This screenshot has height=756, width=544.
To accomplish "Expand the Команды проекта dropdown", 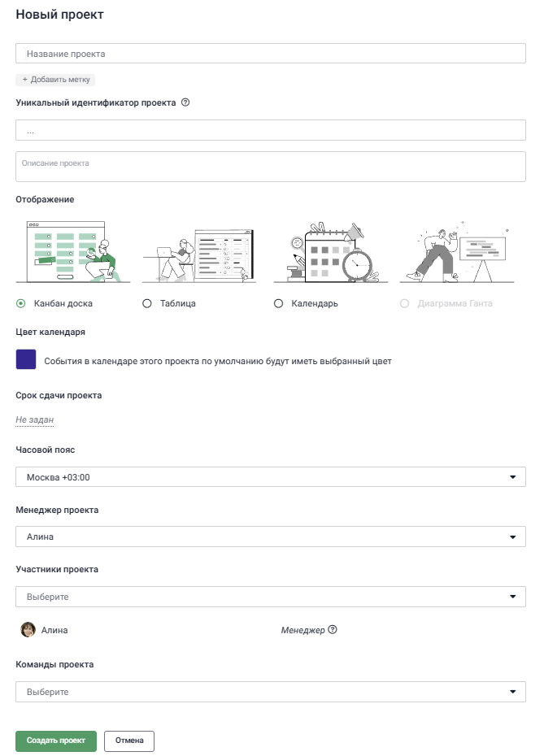I will tap(271, 692).
